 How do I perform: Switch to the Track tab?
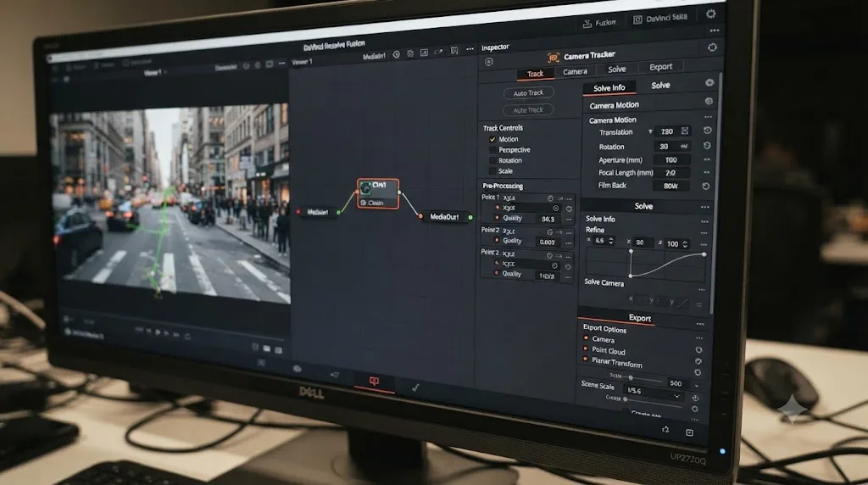[535, 74]
